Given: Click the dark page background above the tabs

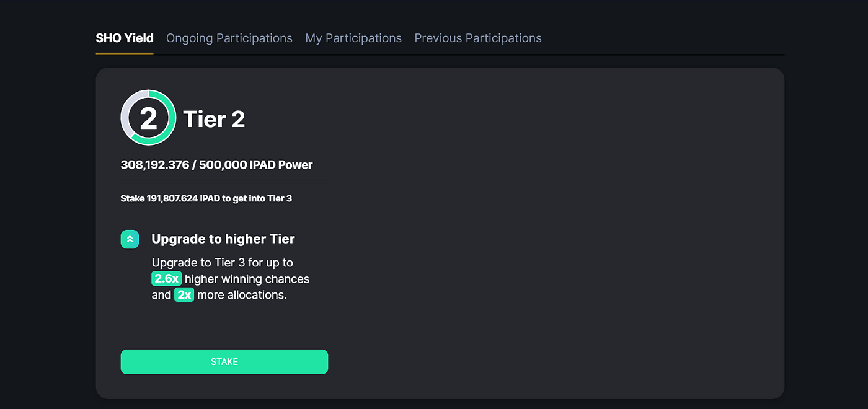Looking at the screenshot, I should pos(434,12).
